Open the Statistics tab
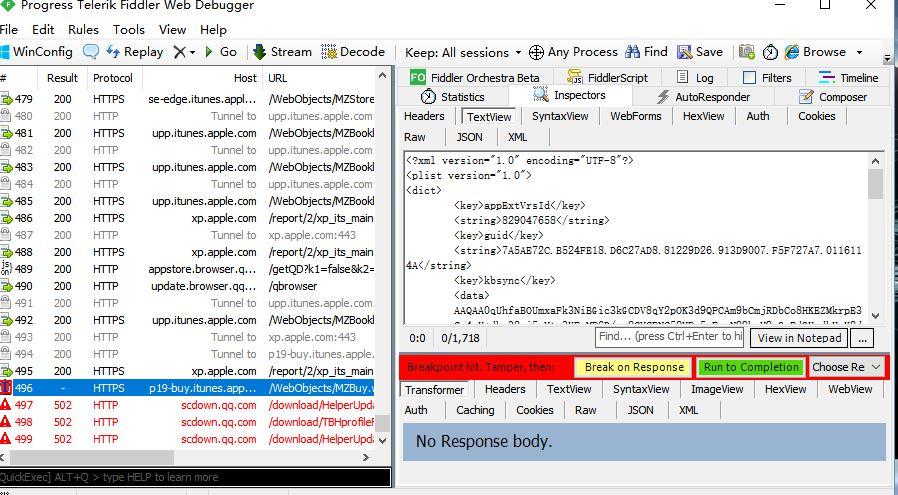Image resolution: width=898 pixels, height=495 pixels. [x=452, y=97]
